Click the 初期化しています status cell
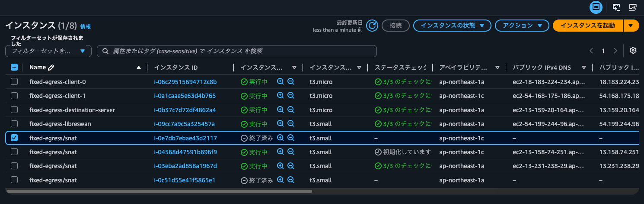644x204 pixels. pos(404,152)
